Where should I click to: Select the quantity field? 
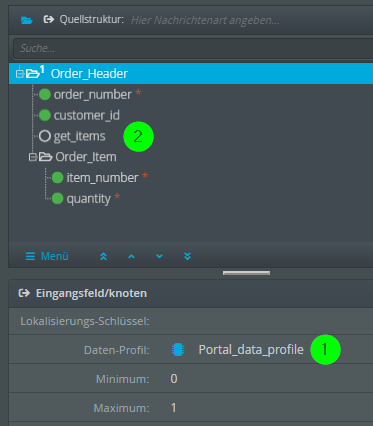88,199
